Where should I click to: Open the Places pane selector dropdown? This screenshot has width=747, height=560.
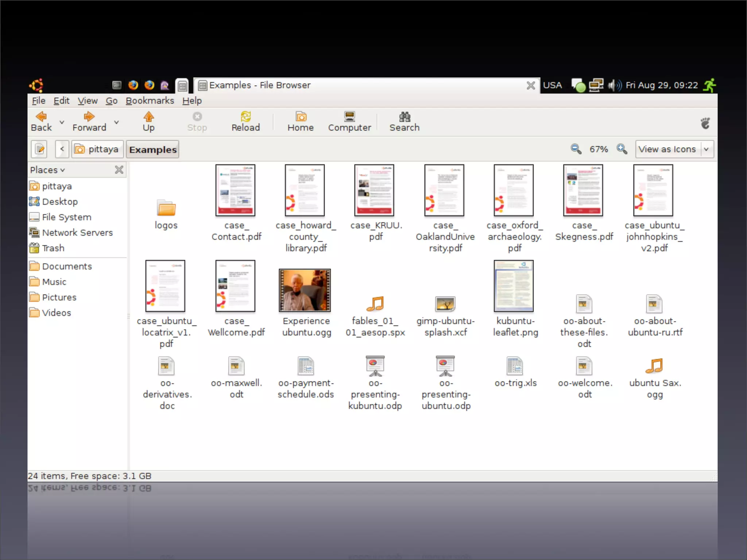(47, 170)
